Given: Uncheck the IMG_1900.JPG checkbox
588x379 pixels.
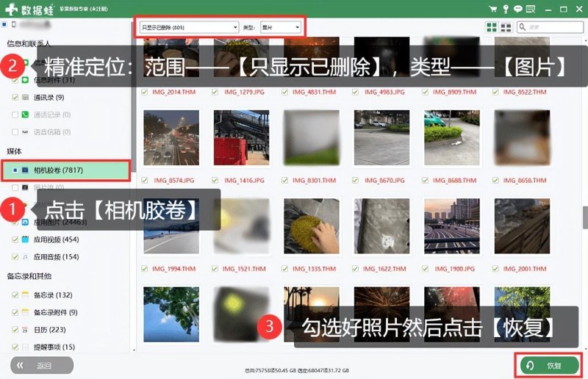Looking at the screenshot, I should [426, 268].
